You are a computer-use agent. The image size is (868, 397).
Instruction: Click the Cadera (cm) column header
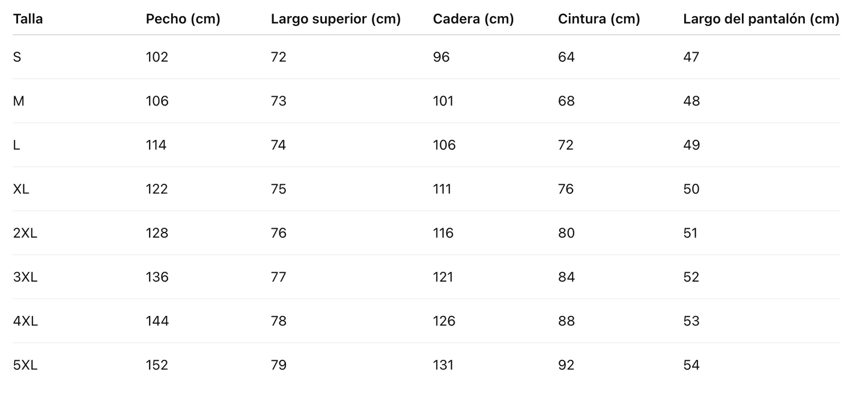pos(473,19)
